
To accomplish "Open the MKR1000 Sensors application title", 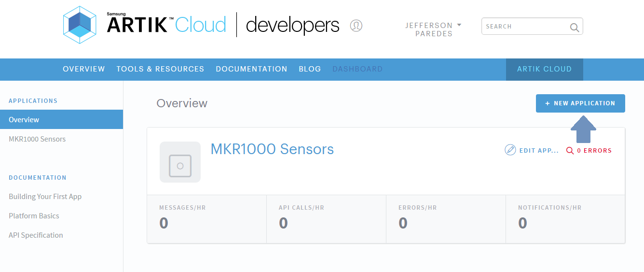I will tap(272, 149).
